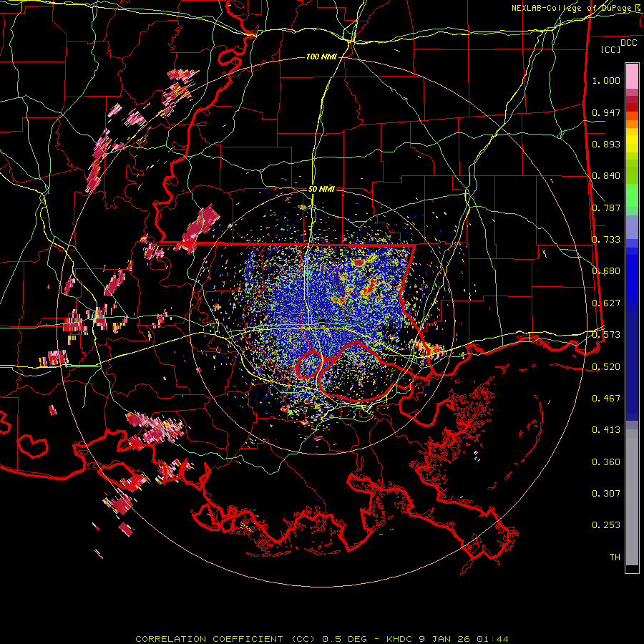Click the TH threshold label

coord(615,557)
